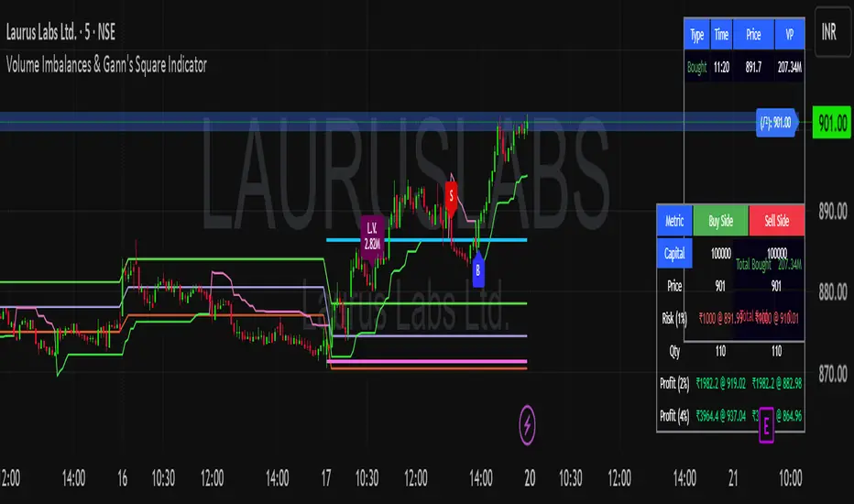
Task: Click the ₹1982.2 @ 882.98 sell profit value
Action: (x=777, y=384)
